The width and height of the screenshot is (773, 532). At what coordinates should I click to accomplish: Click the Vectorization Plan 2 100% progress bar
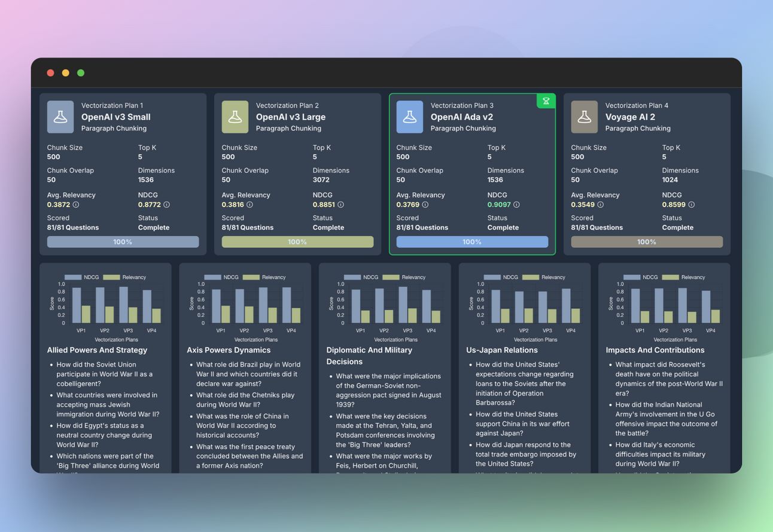297,242
